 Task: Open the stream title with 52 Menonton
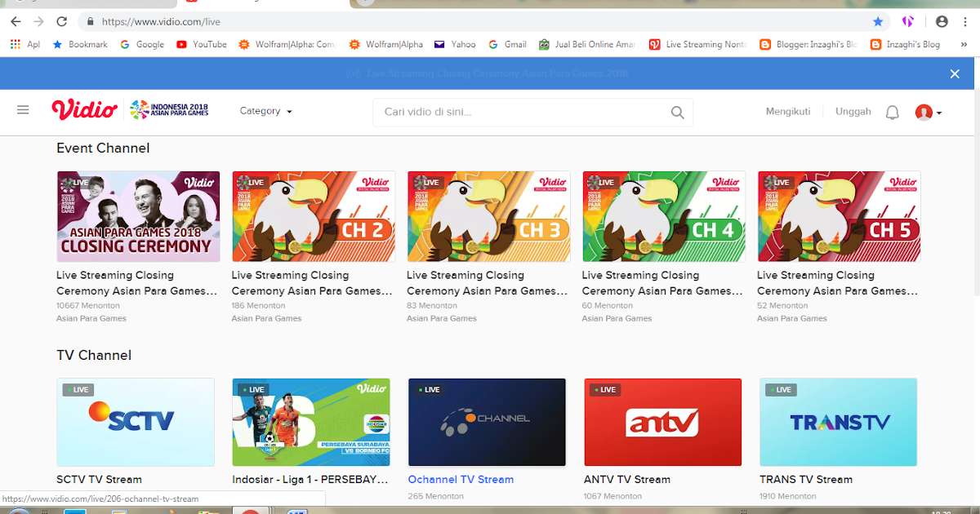(x=838, y=283)
